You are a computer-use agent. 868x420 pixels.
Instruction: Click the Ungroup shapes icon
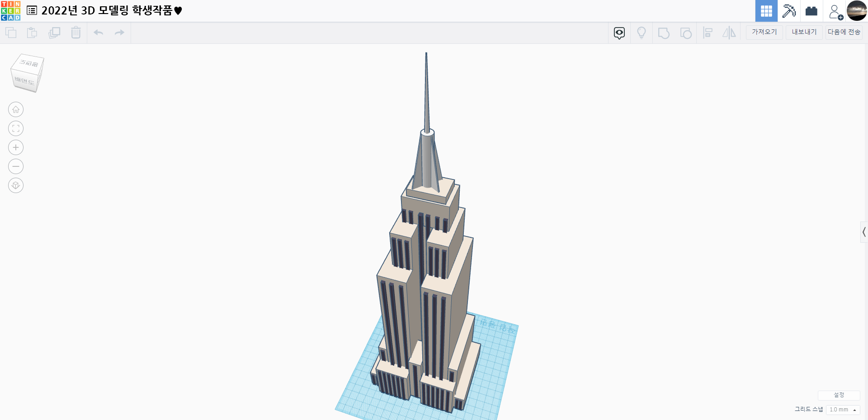coord(686,33)
